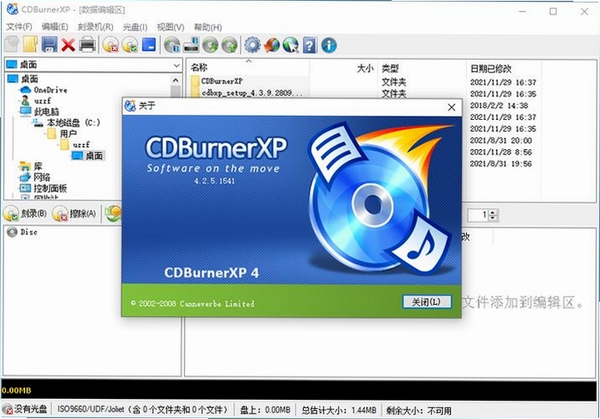
Task: Click the grey disc with green up arrow
Action: click(229, 45)
